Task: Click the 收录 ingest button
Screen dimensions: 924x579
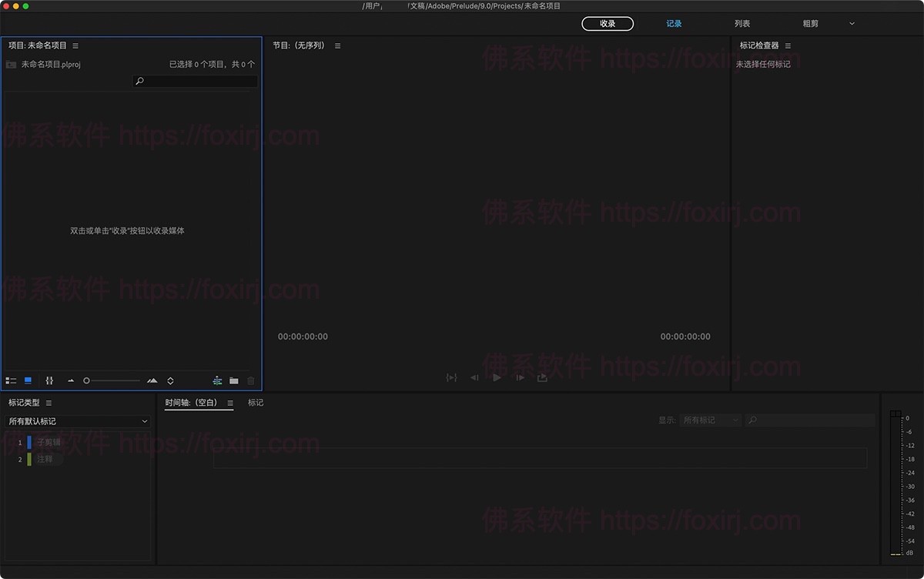Action: point(608,23)
